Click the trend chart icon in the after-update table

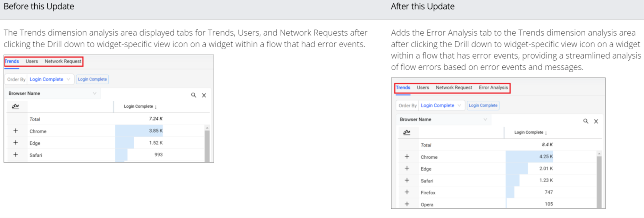pyautogui.click(x=407, y=132)
